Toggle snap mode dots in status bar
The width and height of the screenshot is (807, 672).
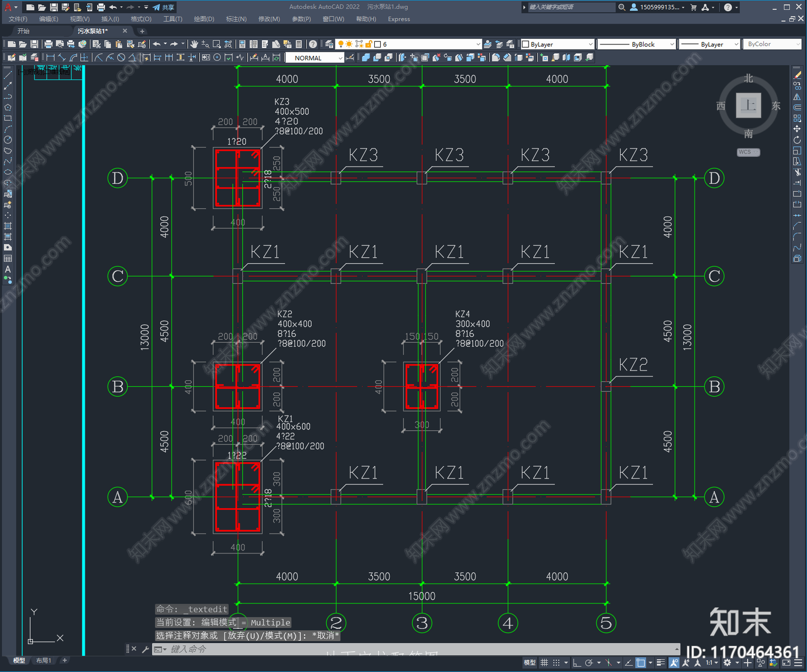coord(556,662)
